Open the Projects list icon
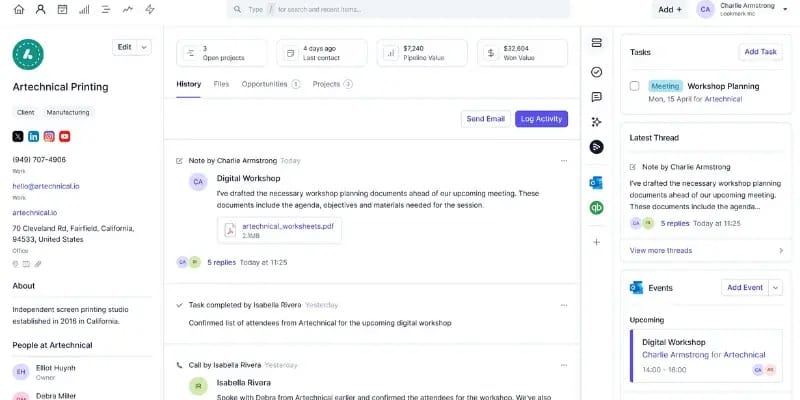The width and height of the screenshot is (800, 400). [106, 9]
